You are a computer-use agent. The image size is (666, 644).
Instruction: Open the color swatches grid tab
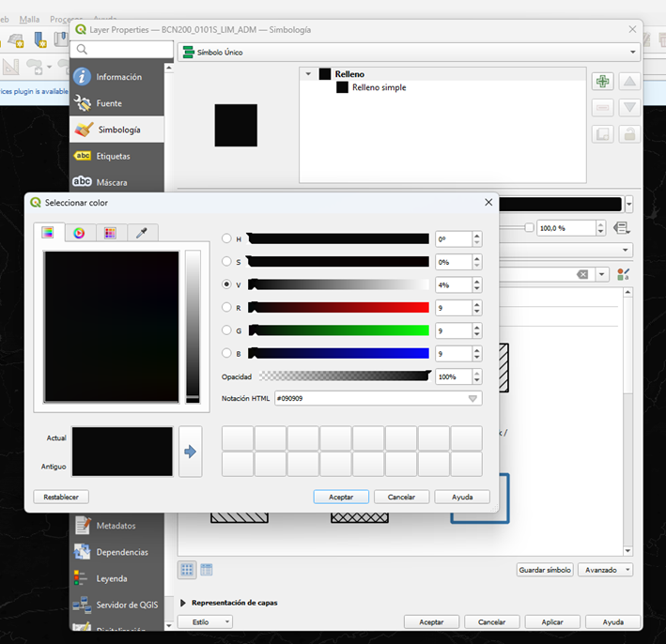click(x=110, y=233)
